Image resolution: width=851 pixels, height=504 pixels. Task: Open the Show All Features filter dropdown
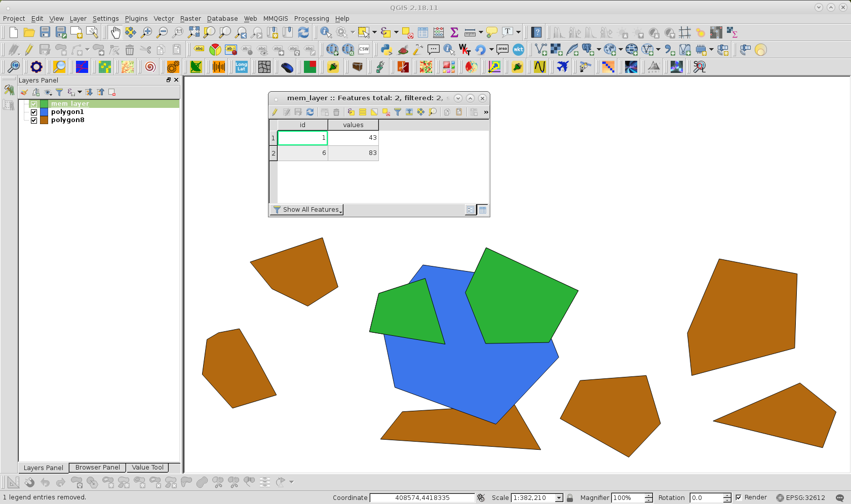(x=307, y=210)
